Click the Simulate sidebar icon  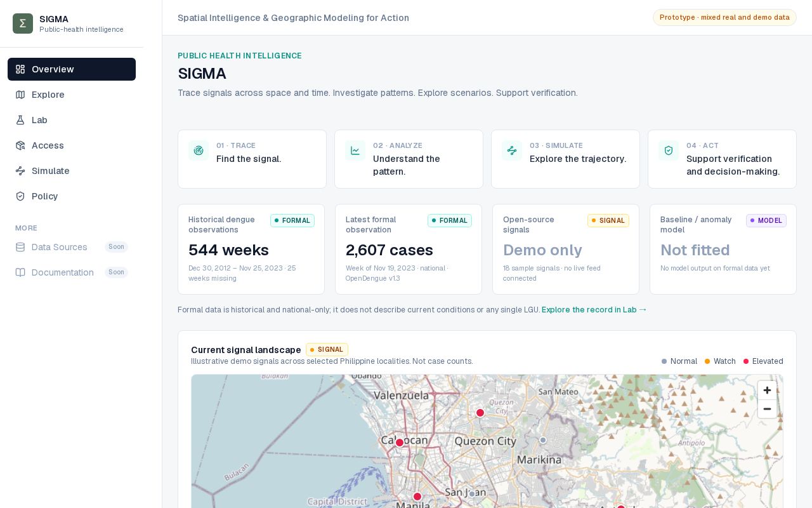20,171
